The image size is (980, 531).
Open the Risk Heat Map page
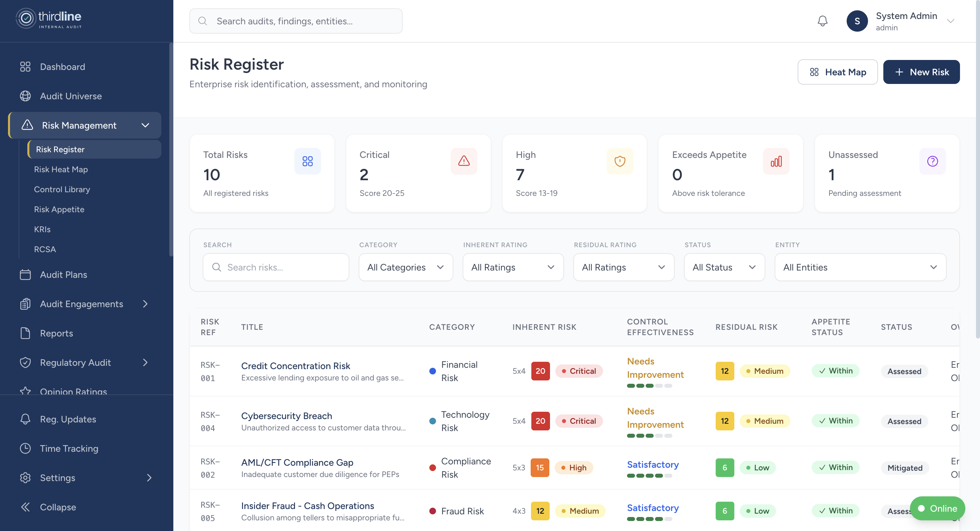tap(61, 169)
